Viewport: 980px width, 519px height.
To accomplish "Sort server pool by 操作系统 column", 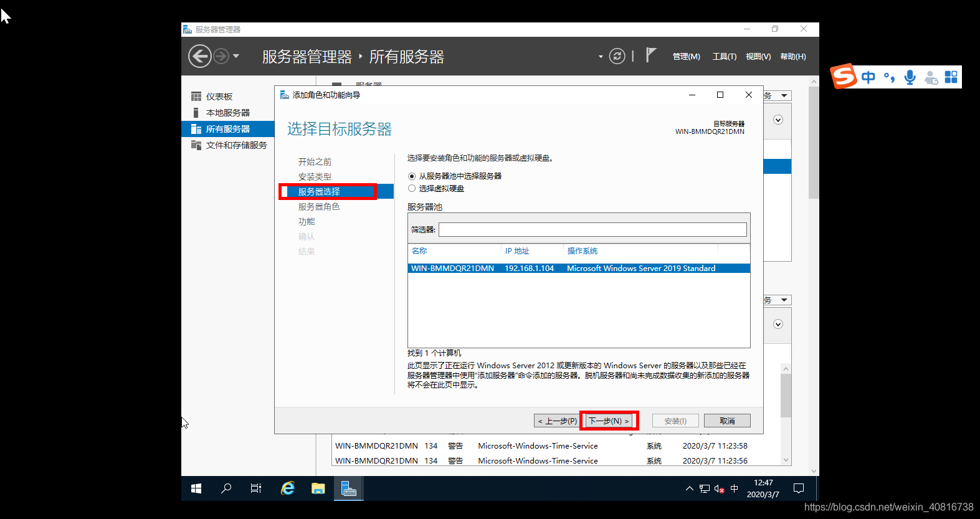I will click(582, 251).
